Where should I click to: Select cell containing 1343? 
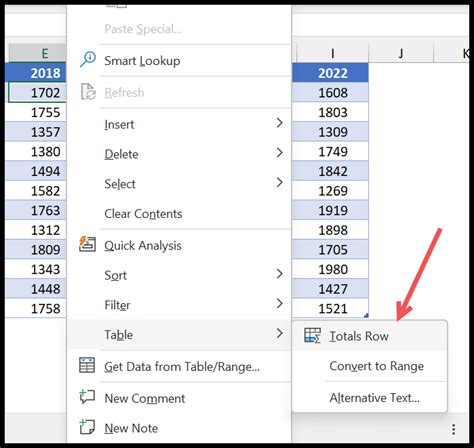(x=36, y=269)
